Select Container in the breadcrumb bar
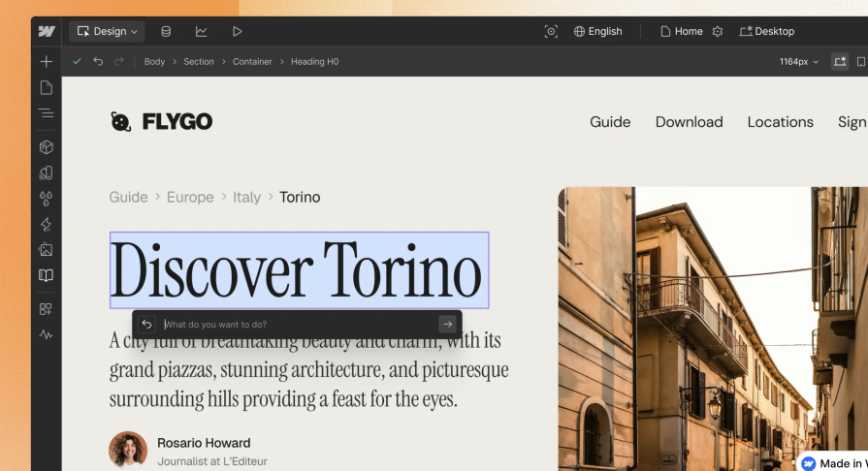 (x=252, y=61)
